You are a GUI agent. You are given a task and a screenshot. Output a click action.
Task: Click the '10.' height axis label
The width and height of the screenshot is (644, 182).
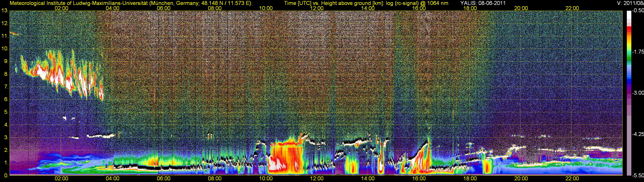(5, 49)
